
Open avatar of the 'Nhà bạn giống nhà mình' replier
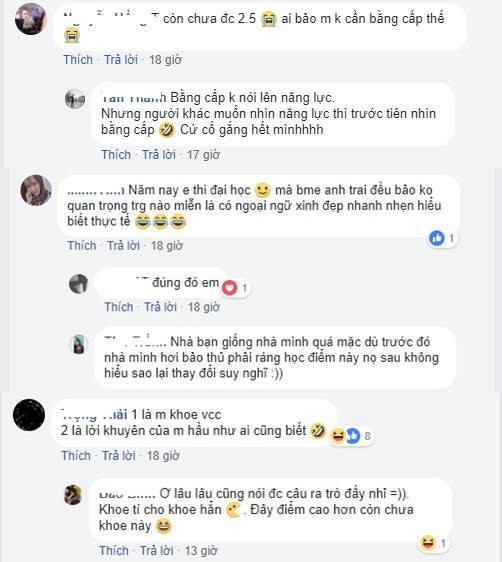click(79, 344)
